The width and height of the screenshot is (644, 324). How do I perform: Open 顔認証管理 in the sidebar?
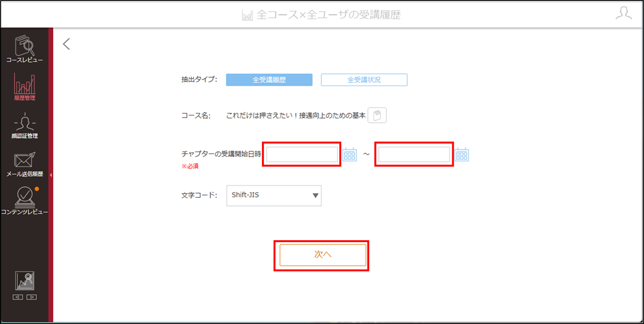click(x=24, y=127)
